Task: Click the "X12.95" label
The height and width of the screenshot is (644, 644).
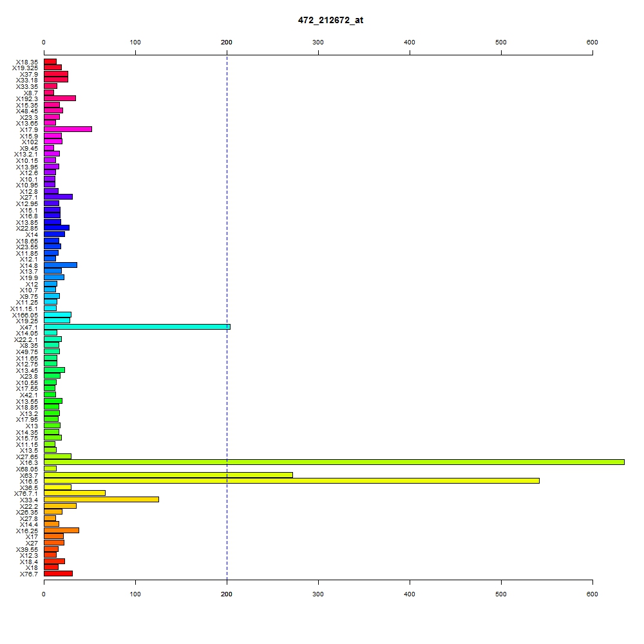Action: (26, 204)
